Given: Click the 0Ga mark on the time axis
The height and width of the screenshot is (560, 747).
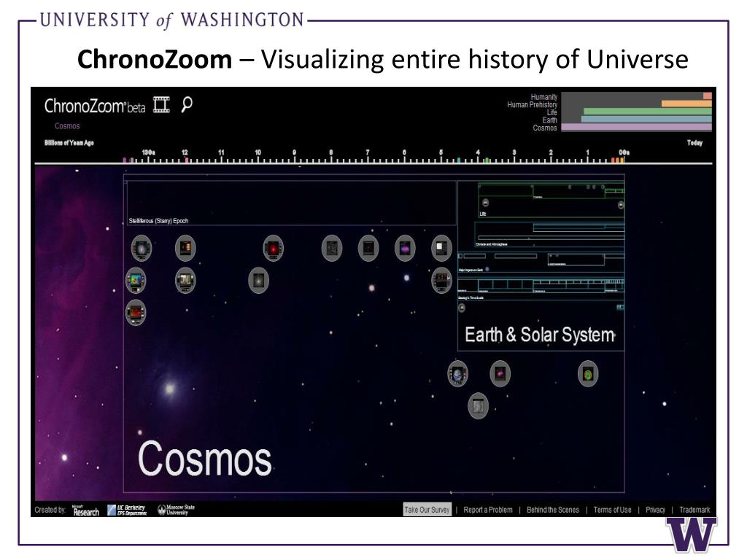Looking at the screenshot, I should coord(624,153).
